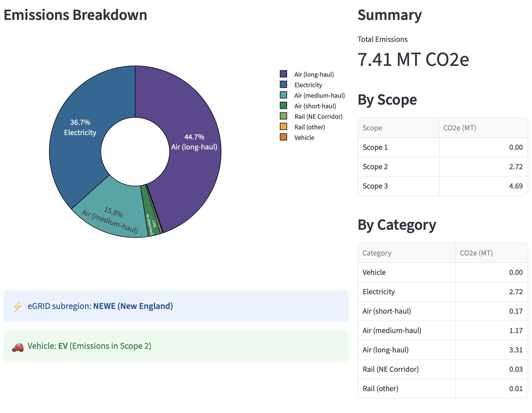
Task: Toggle the Vehicle legend entry off
Action: tap(304, 137)
